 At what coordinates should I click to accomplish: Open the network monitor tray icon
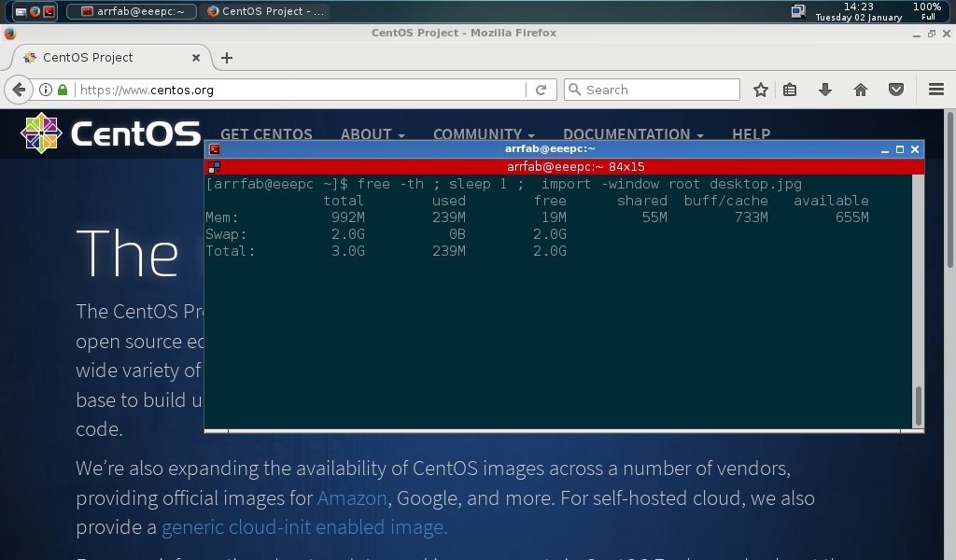798,11
